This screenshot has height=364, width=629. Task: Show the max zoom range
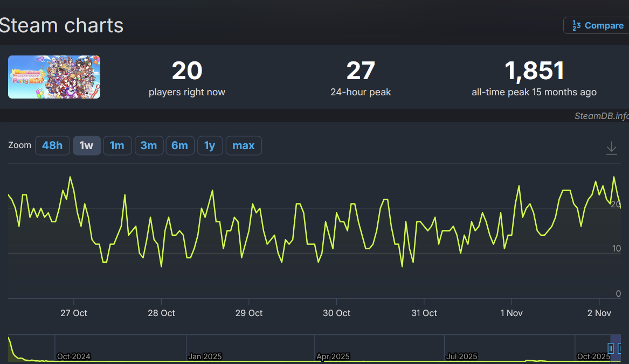(x=244, y=145)
